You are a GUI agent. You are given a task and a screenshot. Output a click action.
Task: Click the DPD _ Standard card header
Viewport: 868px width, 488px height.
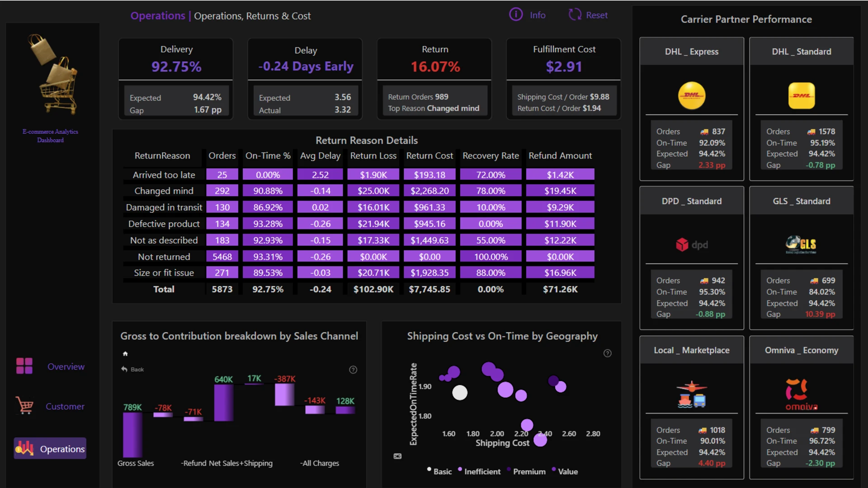pyautogui.click(x=692, y=201)
